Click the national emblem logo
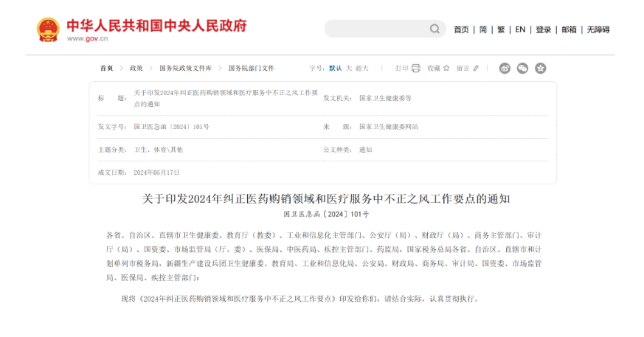 [48, 29]
